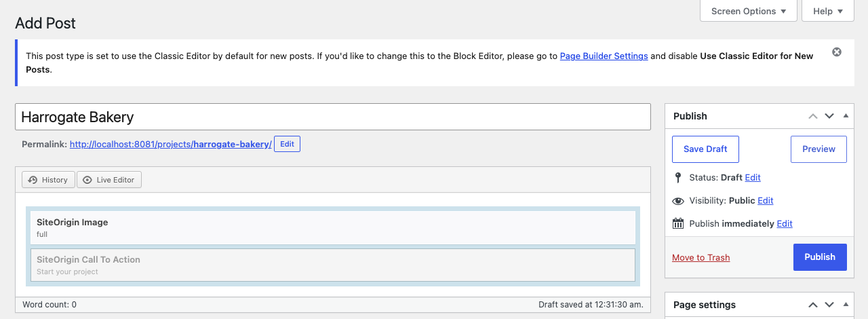Image resolution: width=868 pixels, height=319 pixels.
Task: Select the SiteOrigin Image widget
Action: click(x=332, y=227)
